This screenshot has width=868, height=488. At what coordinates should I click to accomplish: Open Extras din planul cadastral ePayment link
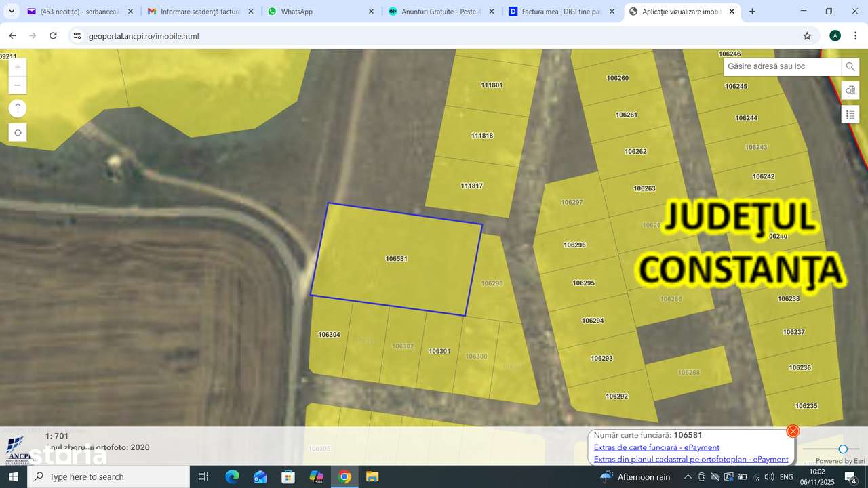click(x=691, y=459)
